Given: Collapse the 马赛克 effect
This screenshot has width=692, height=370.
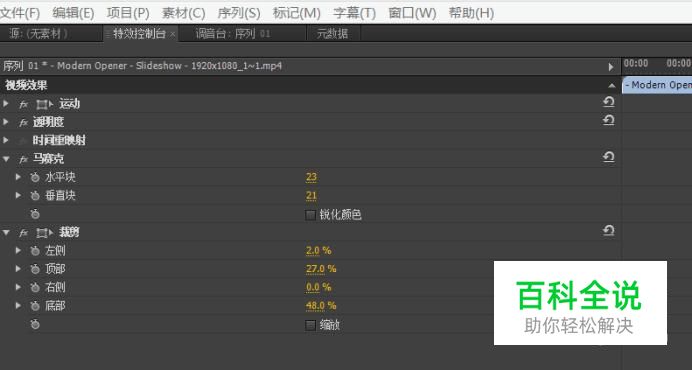Looking at the screenshot, I should click(x=6, y=159).
